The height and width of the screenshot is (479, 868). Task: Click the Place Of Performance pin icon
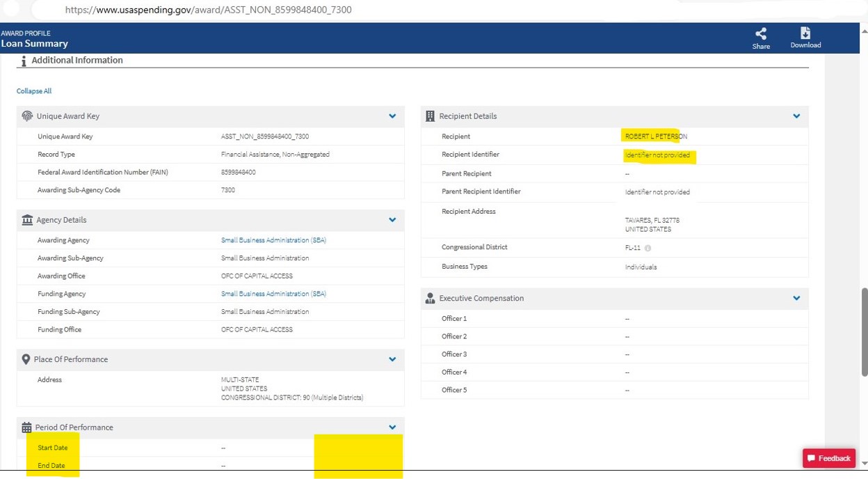tap(26, 359)
